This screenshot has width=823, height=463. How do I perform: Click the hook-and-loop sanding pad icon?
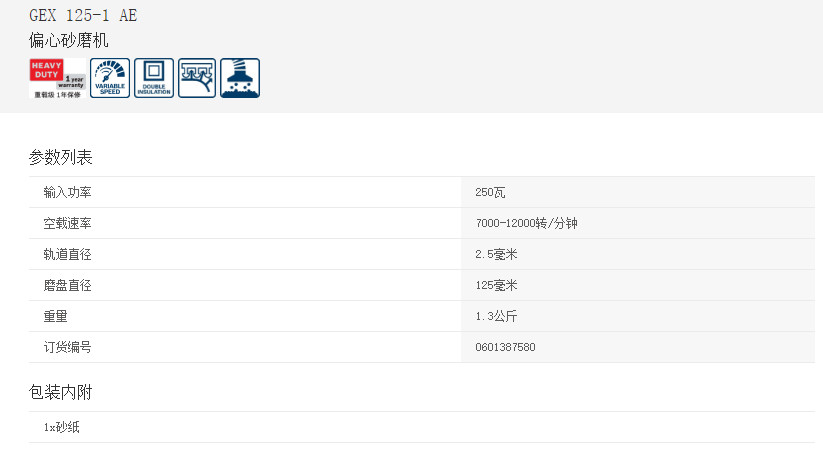tap(197, 78)
